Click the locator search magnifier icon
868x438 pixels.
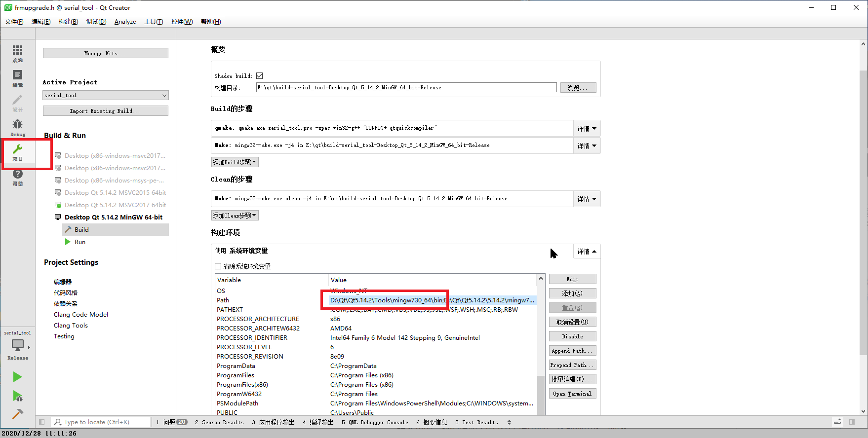(58, 422)
